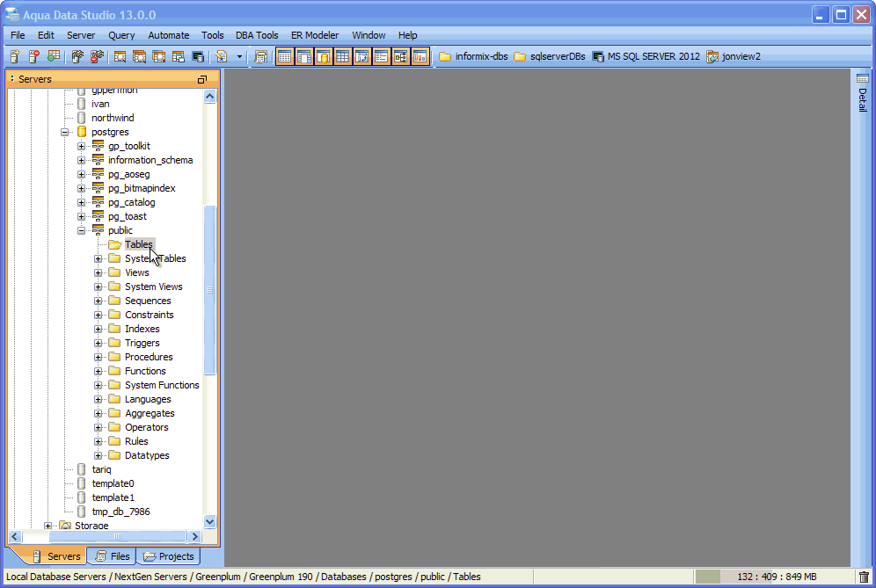Open the Query menu

coord(121,35)
